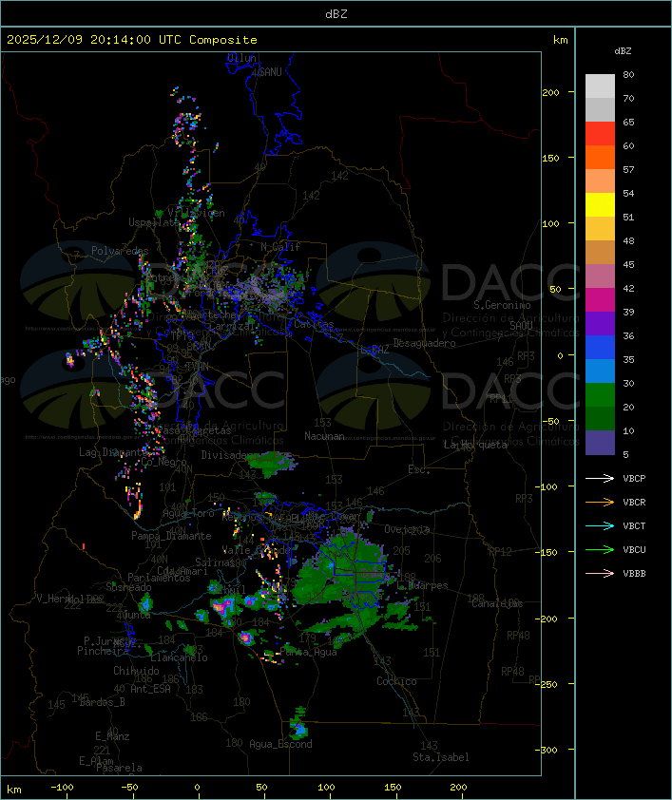Click the 'Desaguadero' map label

click(424, 343)
